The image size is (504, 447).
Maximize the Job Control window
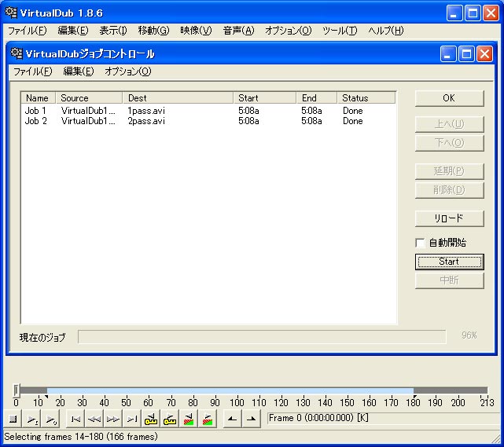[466, 53]
